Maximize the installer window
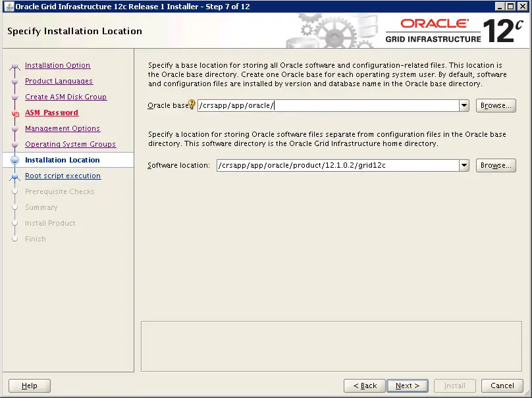The image size is (532, 398). tap(511, 7)
